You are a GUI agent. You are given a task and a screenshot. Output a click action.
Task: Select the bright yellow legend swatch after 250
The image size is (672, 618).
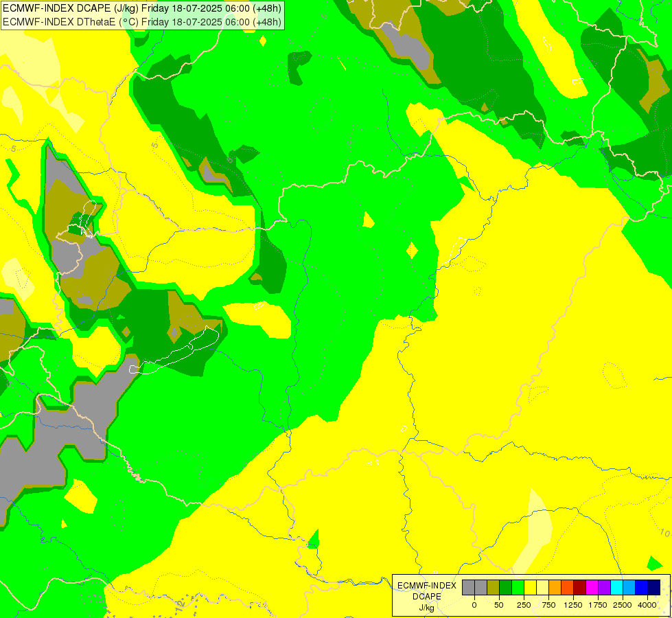(x=530, y=587)
